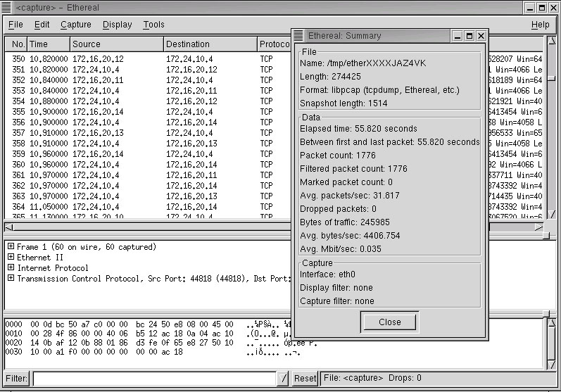The image size is (561, 392).
Task: Click packet list scroll down arrow
Action: 552,214
